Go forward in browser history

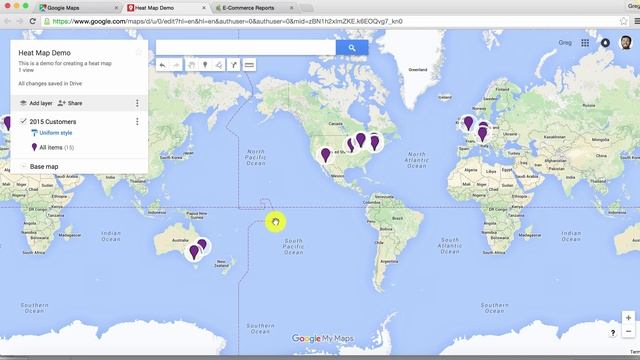point(20,21)
